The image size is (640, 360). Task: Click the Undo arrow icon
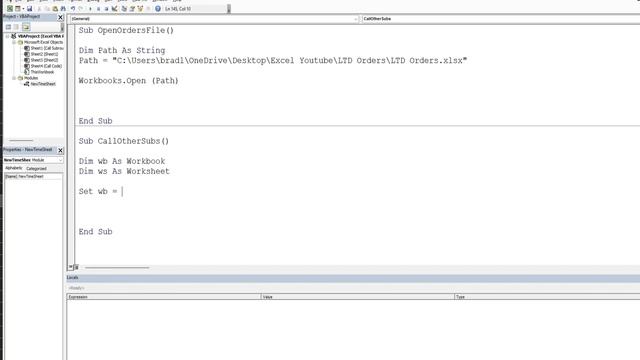coord(73,9)
